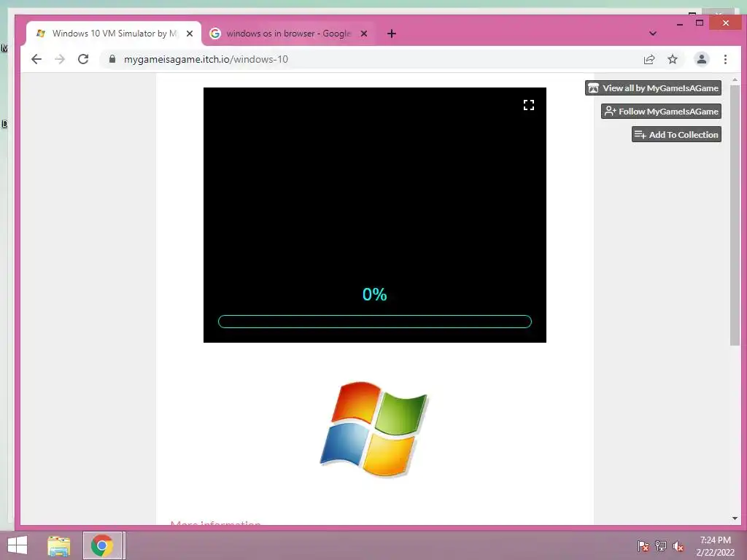The height and width of the screenshot is (560, 747).
Task: Click Add To Collection
Action: click(676, 135)
